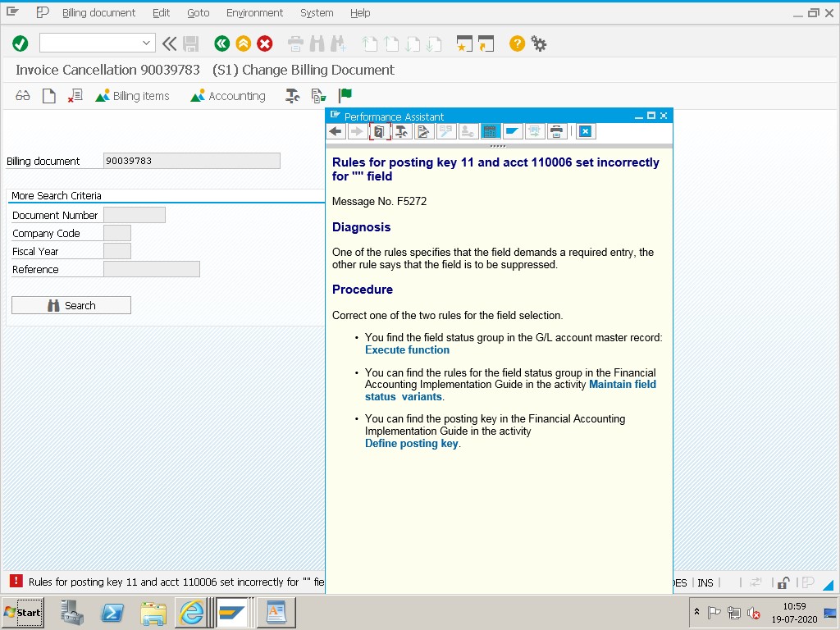Click the blank page Create icon
Screen dimensions: 840x630
point(48,96)
